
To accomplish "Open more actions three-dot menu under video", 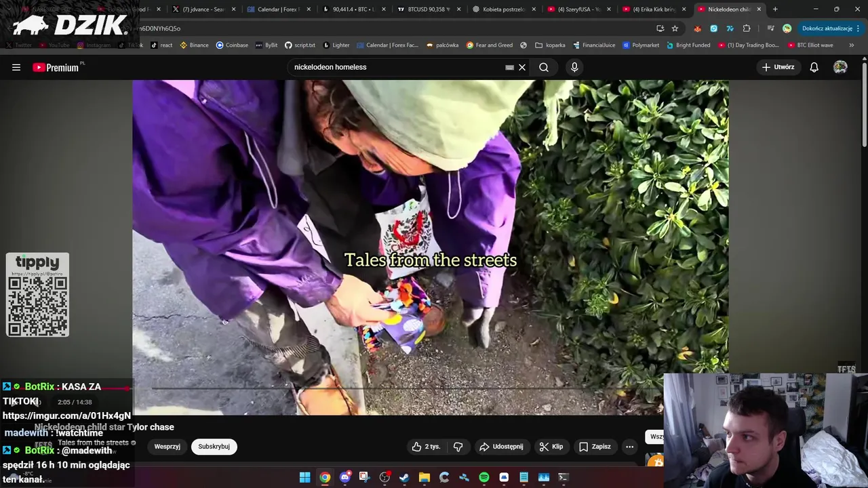I will click(629, 447).
